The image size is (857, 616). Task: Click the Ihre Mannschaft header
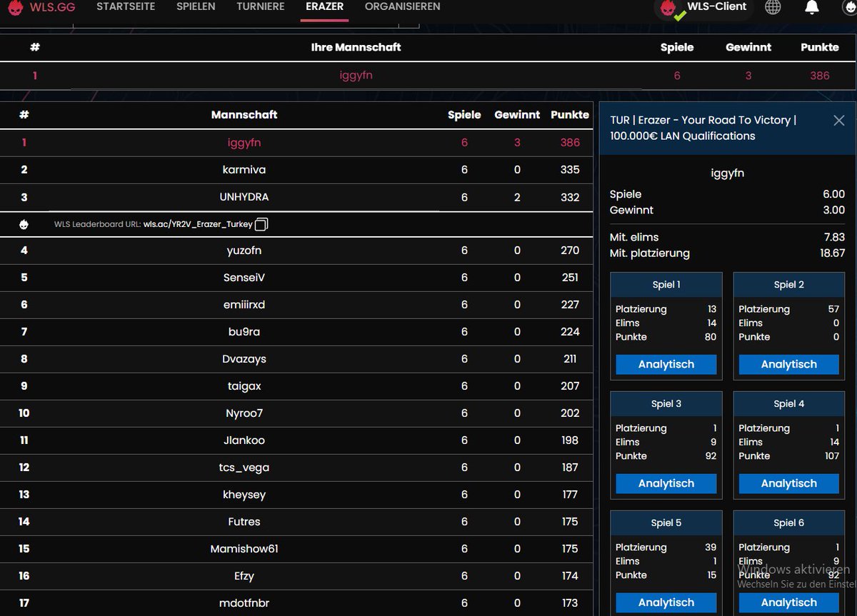click(356, 47)
